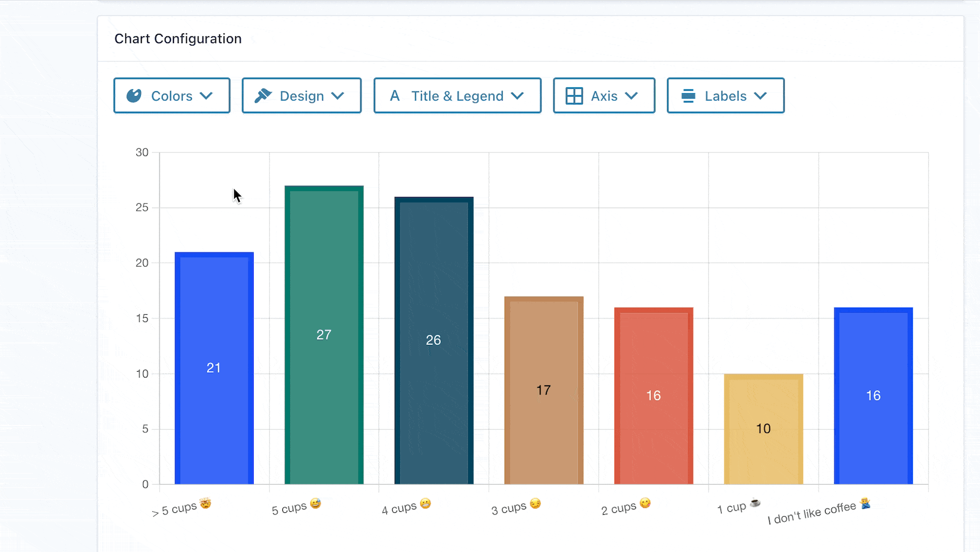Click the '5 cups' label with the sweat-smile emoji
This screenshot has width=980, height=552.
[296, 507]
